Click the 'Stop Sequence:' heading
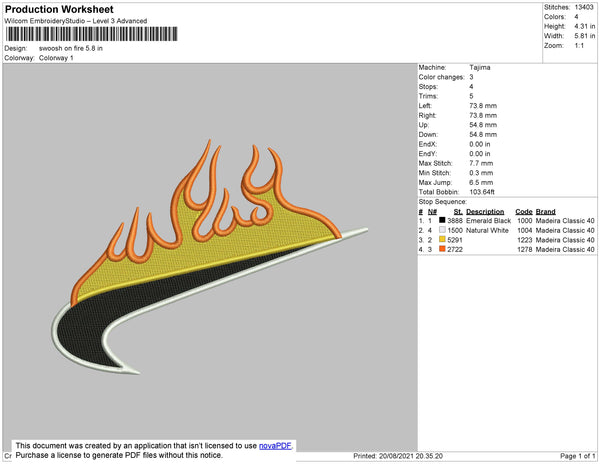The width and height of the screenshot is (600, 464). click(443, 202)
